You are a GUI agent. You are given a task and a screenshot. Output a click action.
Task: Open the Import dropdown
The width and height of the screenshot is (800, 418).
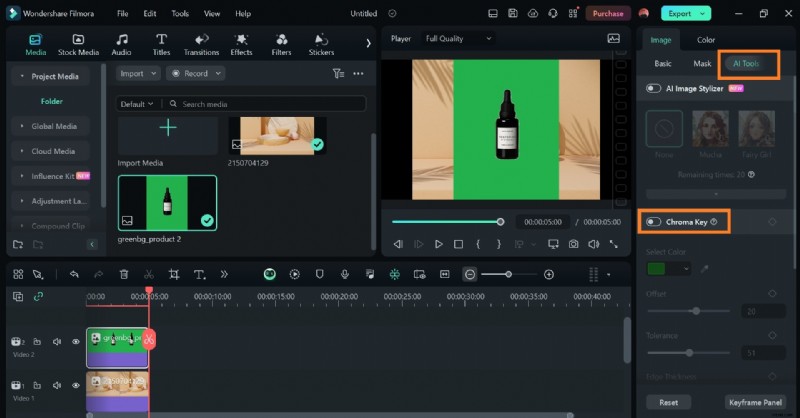click(138, 73)
